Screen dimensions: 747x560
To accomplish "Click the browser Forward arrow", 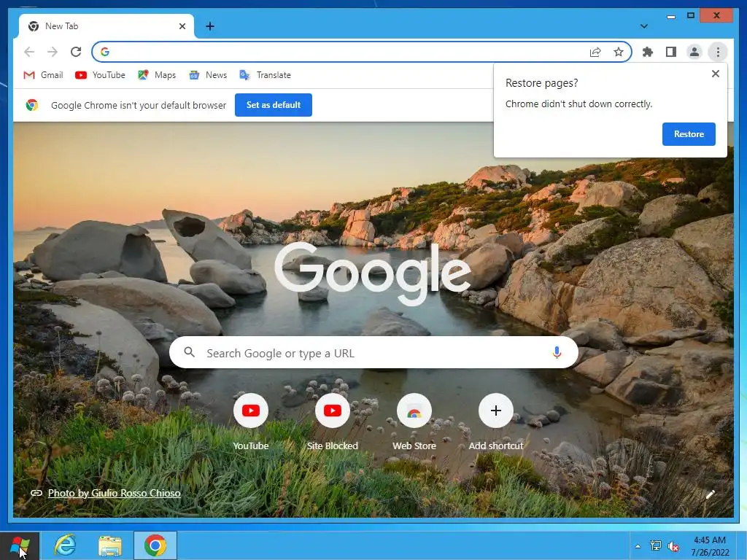I will 53,52.
